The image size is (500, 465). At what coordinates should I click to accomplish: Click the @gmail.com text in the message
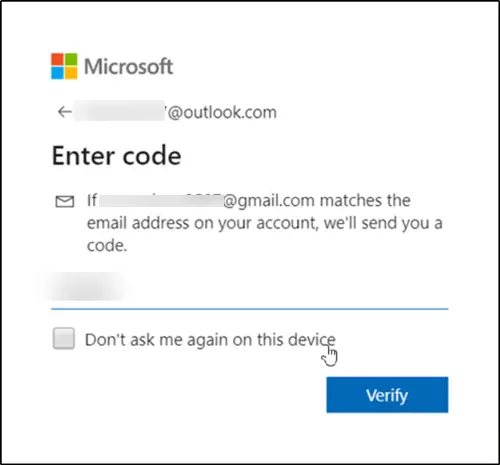click(x=269, y=201)
